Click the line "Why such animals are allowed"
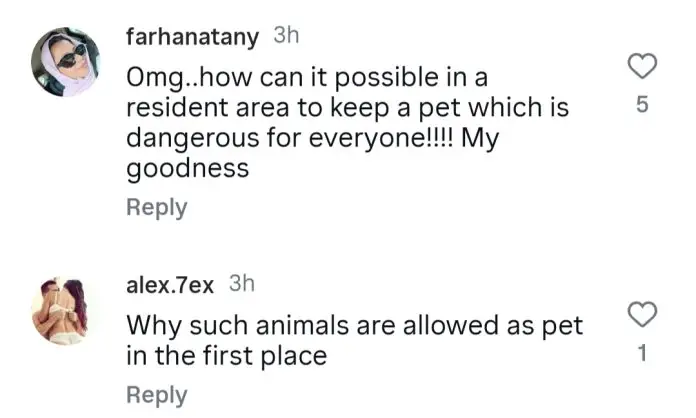Screen dimensions: 696x418 (x=355, y=325)
